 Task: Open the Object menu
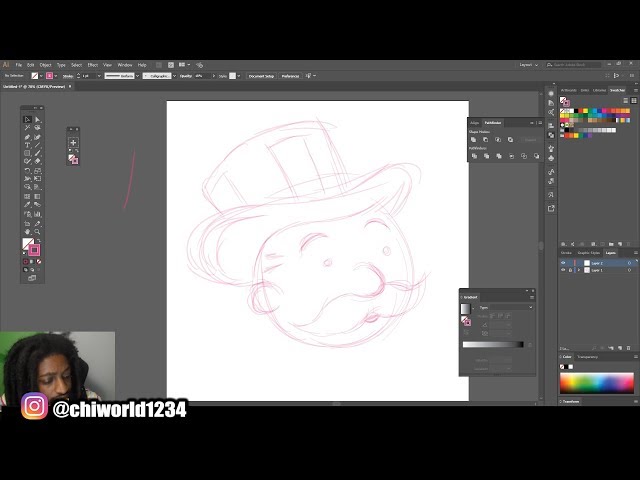(x=45, y=65)
